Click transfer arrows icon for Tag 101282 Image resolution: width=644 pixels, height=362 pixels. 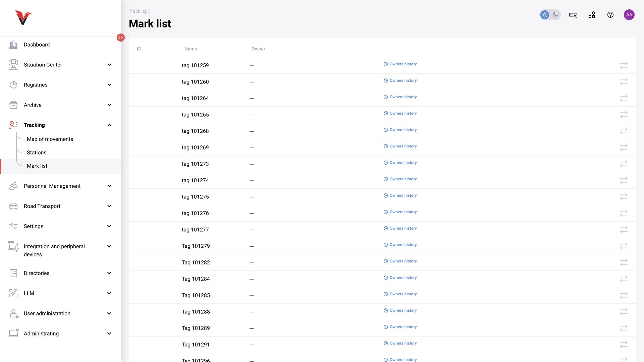(624, 262)
